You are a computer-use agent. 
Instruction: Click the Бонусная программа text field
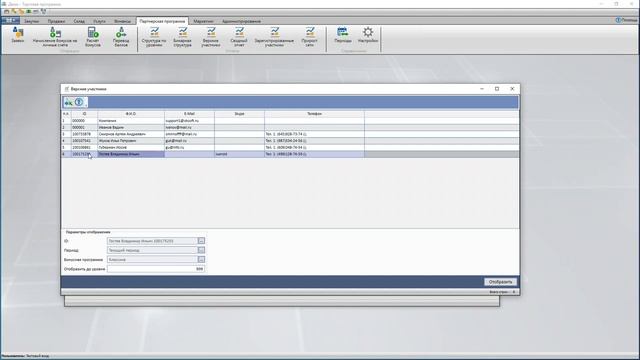153,260
